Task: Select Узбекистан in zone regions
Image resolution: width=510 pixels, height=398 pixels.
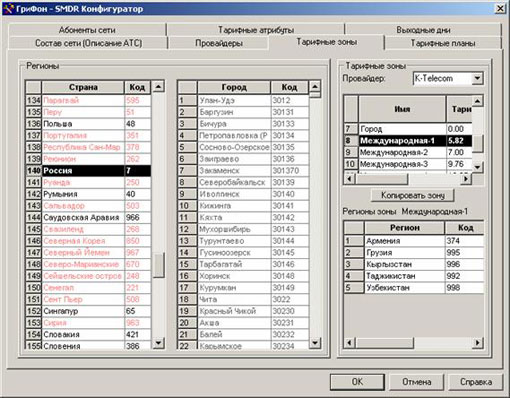Action: tap(414, 288)
